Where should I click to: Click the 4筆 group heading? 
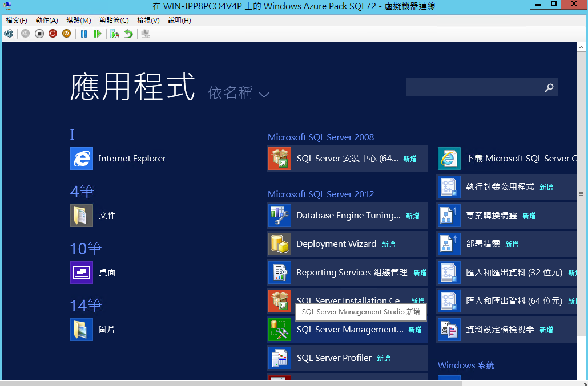82,192
